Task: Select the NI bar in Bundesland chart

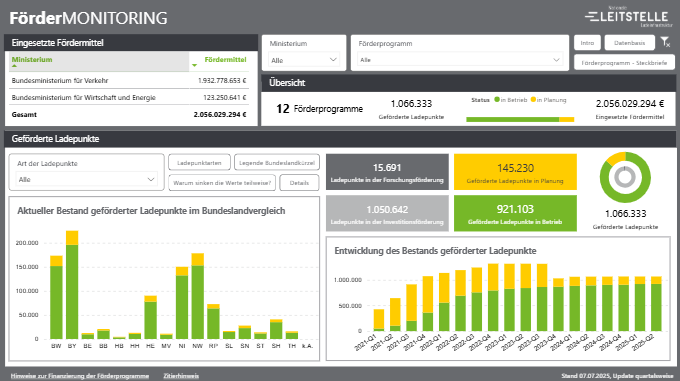Action: (x=182, y=303)
